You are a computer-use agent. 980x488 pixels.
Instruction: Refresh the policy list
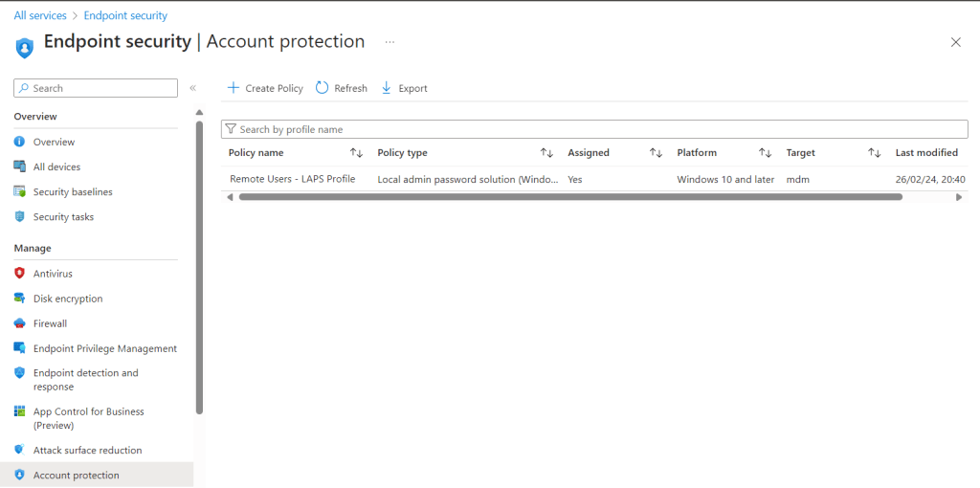click(x=342, y=88)
